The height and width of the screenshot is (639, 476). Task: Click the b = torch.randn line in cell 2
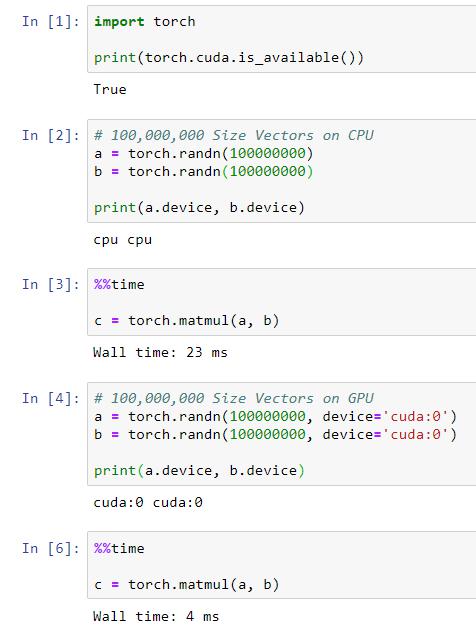[x=203, y=172]
